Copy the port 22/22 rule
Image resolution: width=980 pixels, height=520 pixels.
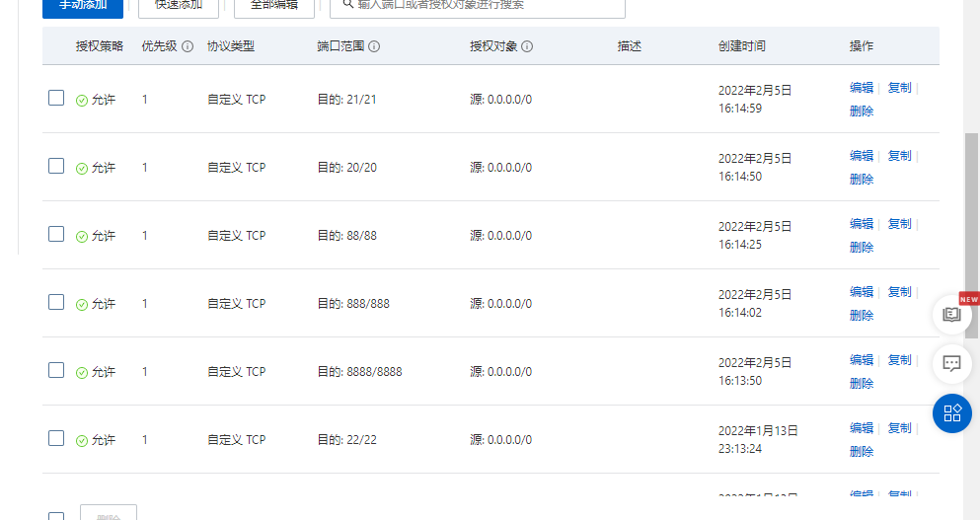tap(899, 428)
